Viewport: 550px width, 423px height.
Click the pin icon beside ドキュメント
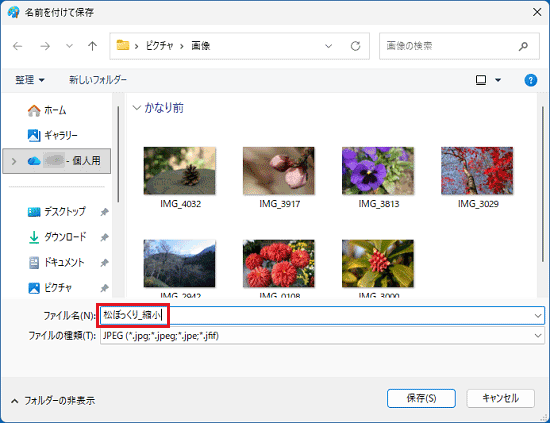pos(104,263)
